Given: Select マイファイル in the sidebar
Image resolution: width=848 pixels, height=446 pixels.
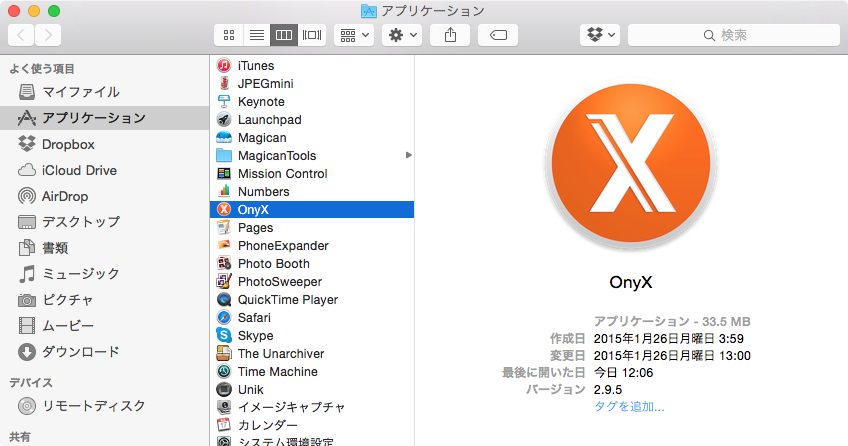Looking at the screenshot, I should pos(104,92).
